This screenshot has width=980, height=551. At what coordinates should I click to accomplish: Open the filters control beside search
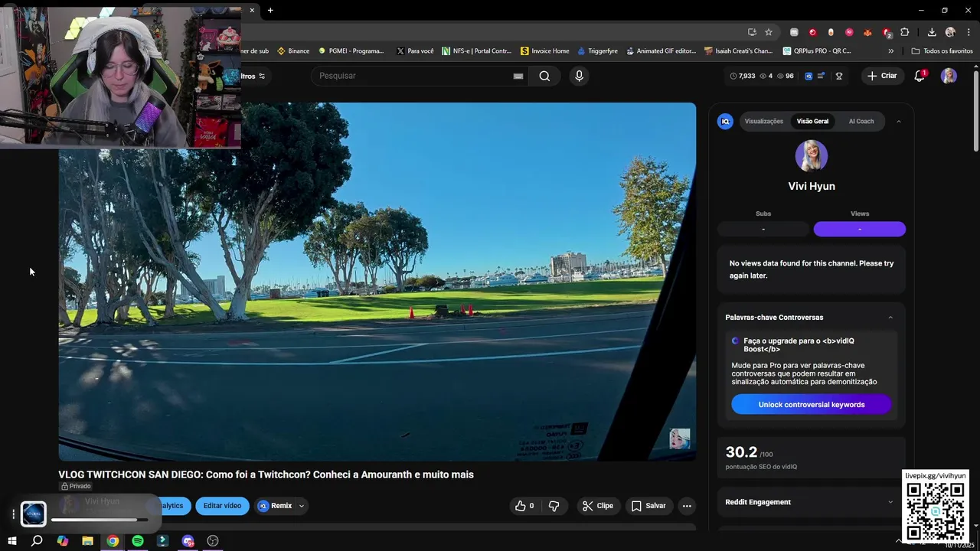253,76
